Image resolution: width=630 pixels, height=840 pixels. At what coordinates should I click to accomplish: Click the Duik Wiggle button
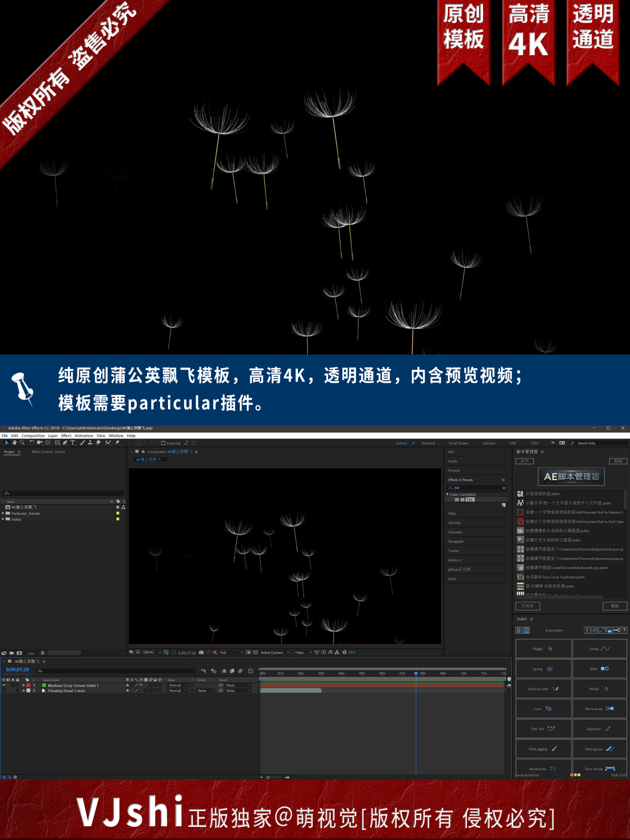(544, 649)
